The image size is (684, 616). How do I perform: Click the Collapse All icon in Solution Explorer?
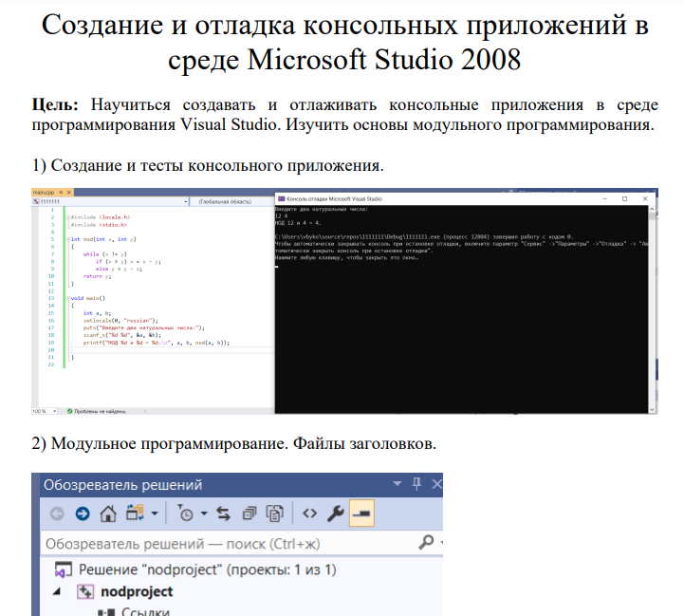249,514
